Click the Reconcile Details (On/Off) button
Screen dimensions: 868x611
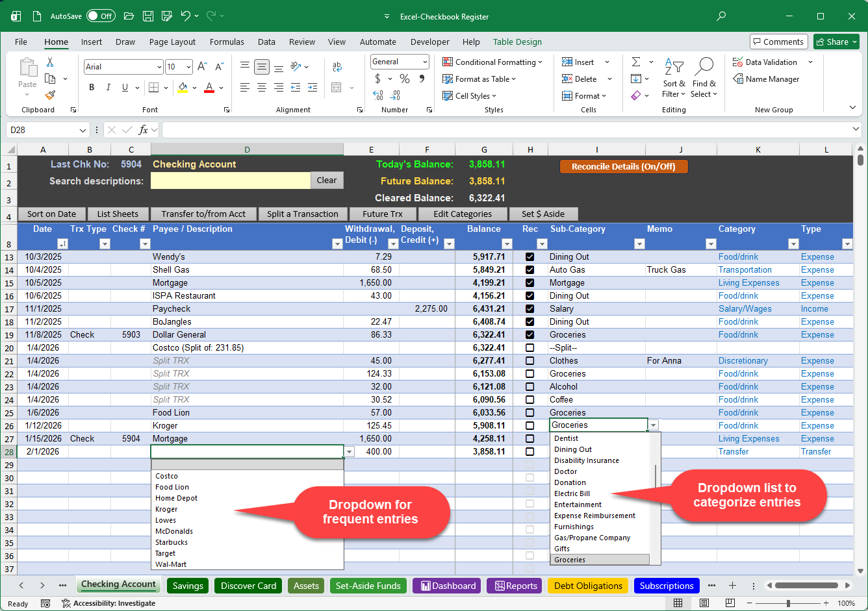(623, 166)
